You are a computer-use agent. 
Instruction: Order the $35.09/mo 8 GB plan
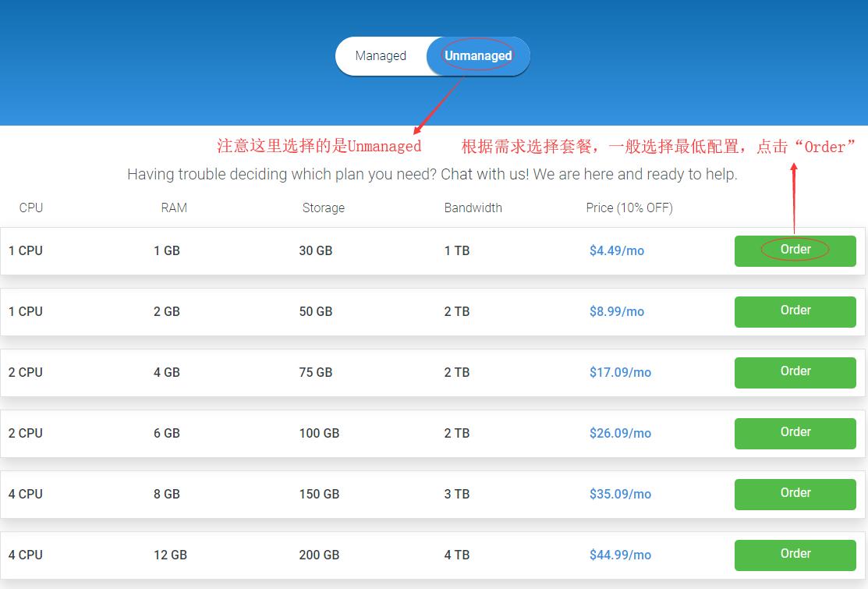(795, 494)
